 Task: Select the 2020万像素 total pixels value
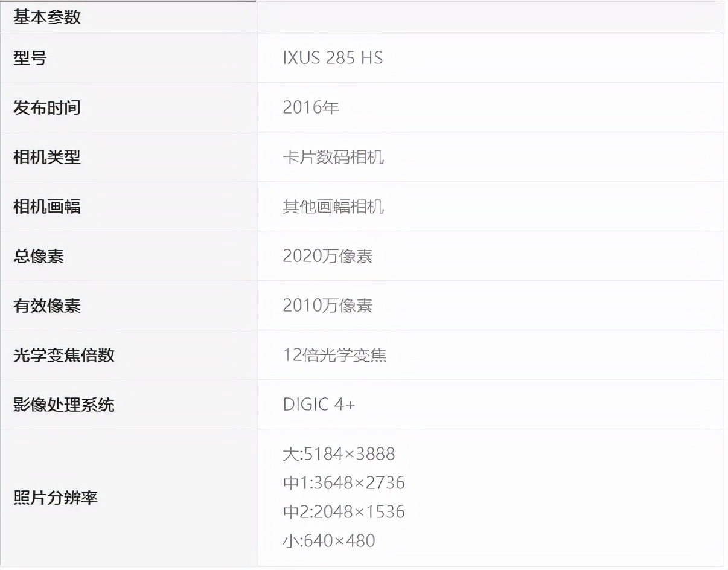point(328,256)
